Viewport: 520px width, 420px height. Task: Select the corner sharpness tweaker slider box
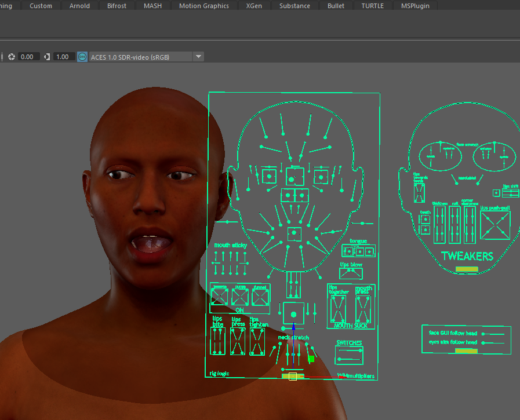coord(470,224)
